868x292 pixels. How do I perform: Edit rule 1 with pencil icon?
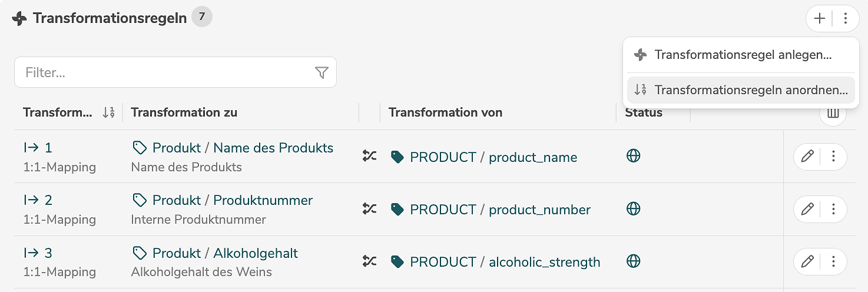(807, 157)
